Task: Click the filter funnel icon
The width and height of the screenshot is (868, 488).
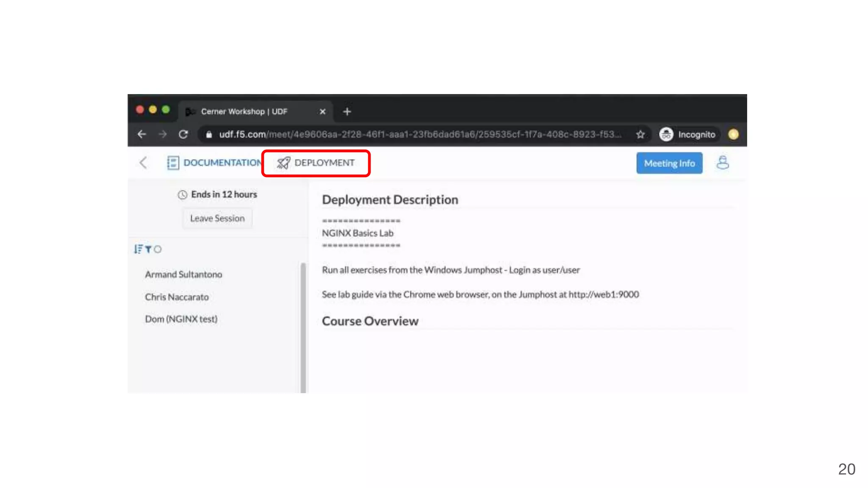Action: coord(148,250)
